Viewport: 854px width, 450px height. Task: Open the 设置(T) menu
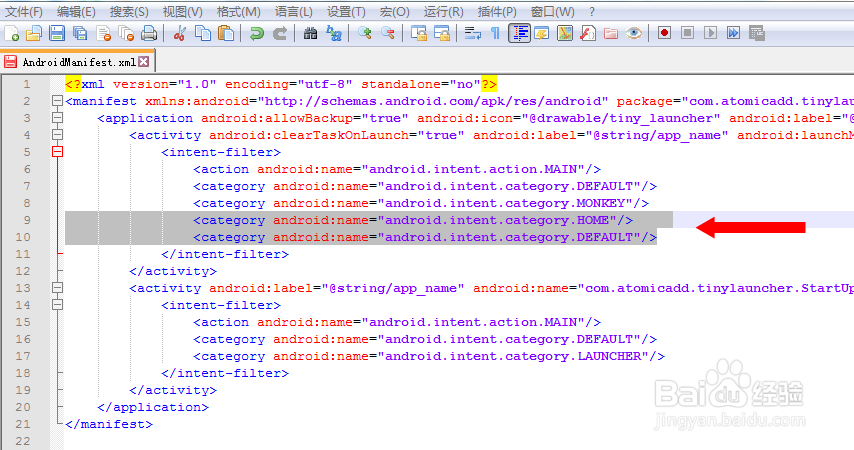(346, 11)
